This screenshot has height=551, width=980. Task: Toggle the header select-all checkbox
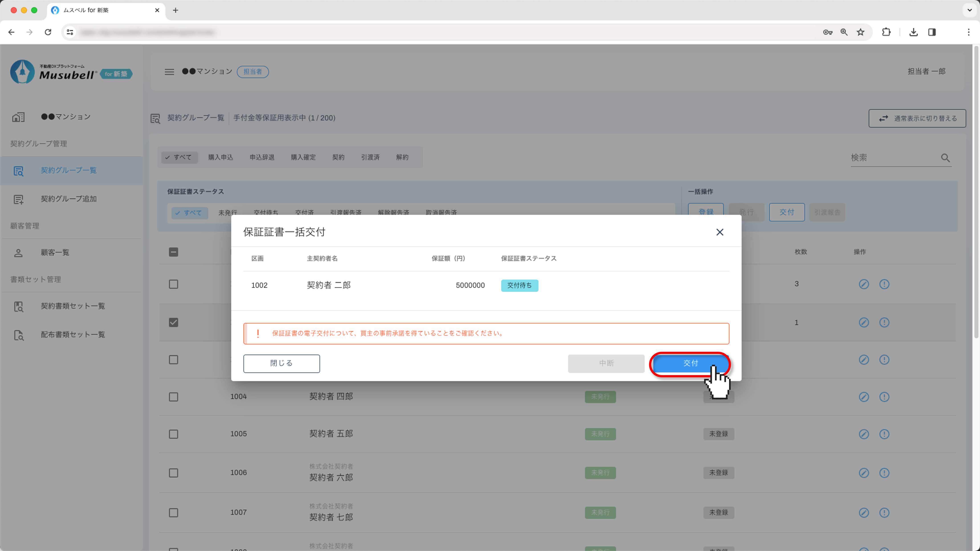(x=174, y=252)
